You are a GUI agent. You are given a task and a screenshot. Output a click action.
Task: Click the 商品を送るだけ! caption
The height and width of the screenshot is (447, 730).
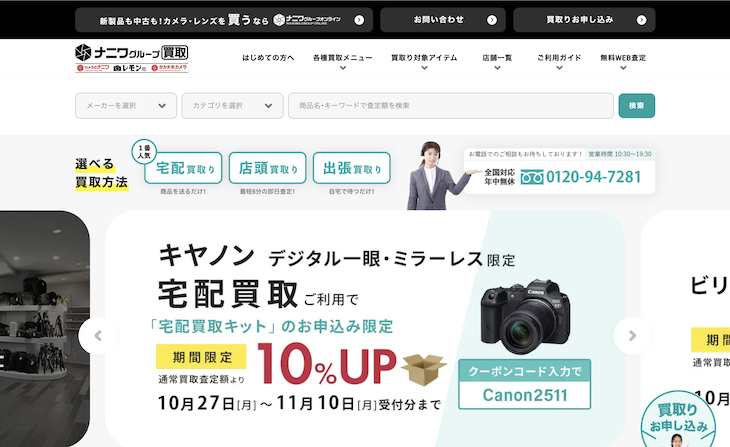pos(183,191)
